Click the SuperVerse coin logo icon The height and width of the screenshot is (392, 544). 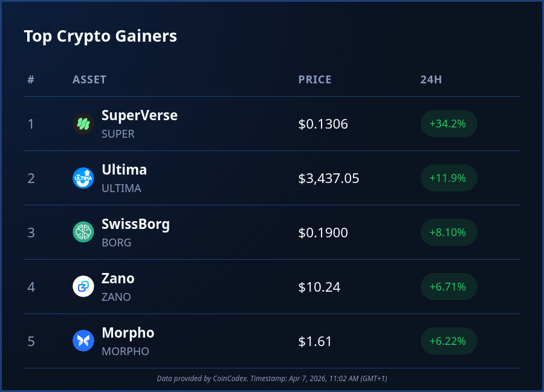click(x=83, y=124)
